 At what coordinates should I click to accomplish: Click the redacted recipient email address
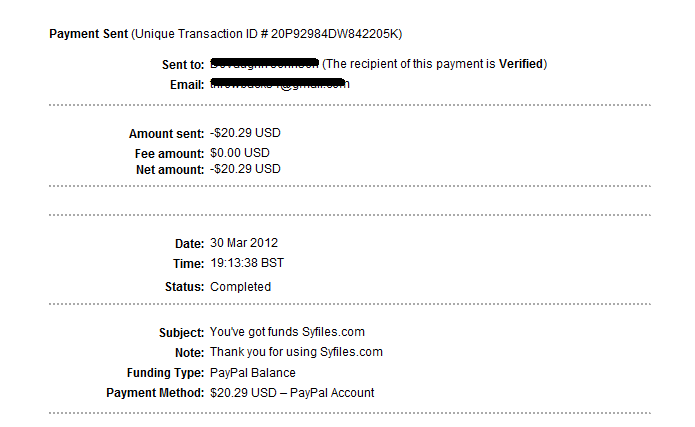point(278,84)
